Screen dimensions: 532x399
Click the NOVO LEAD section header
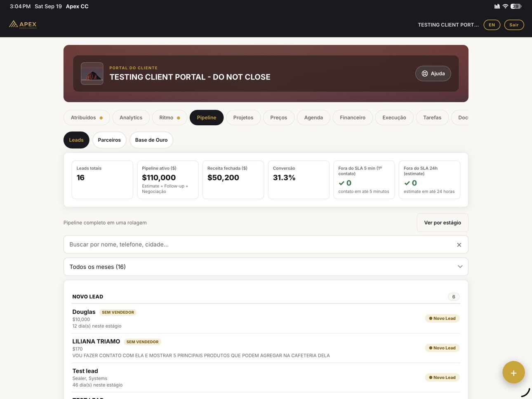[88, 297]
